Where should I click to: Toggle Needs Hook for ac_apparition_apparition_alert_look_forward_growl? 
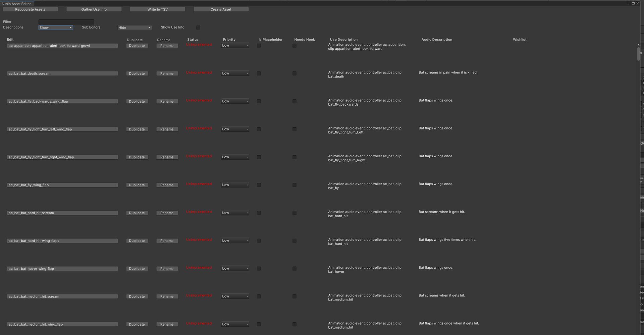(x=294, y=46)
